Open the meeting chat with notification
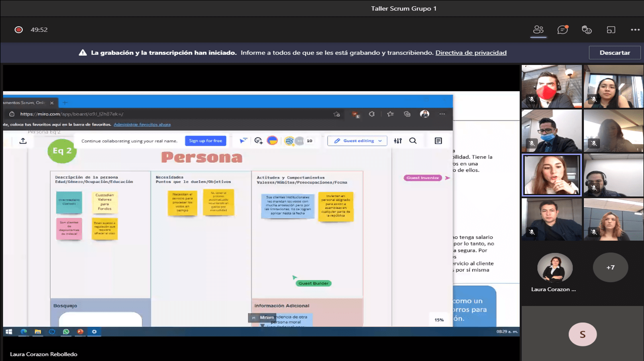644x361 pixels. [x=562, y=30]
